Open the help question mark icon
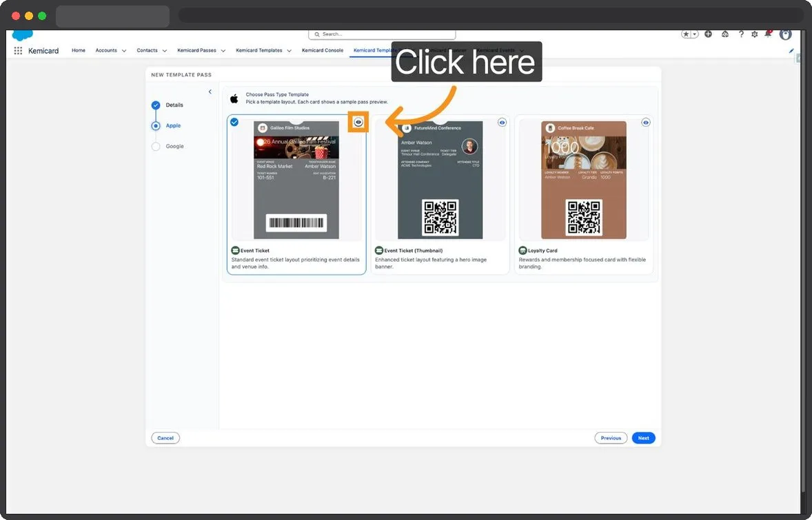This screenshot has width=812, height=520. pyautogui.click(x=741, y=34)
